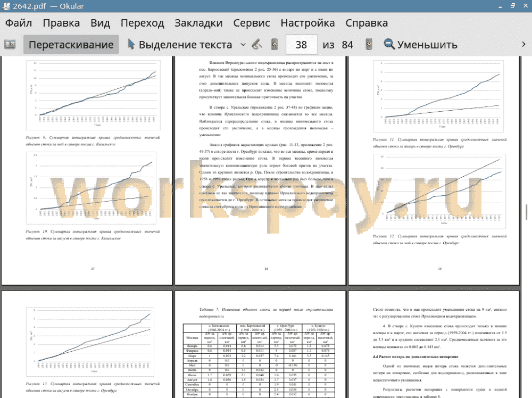This screenshot has width=532, height=398.
Task: Open the Вид menu
Action: (100, 23)
